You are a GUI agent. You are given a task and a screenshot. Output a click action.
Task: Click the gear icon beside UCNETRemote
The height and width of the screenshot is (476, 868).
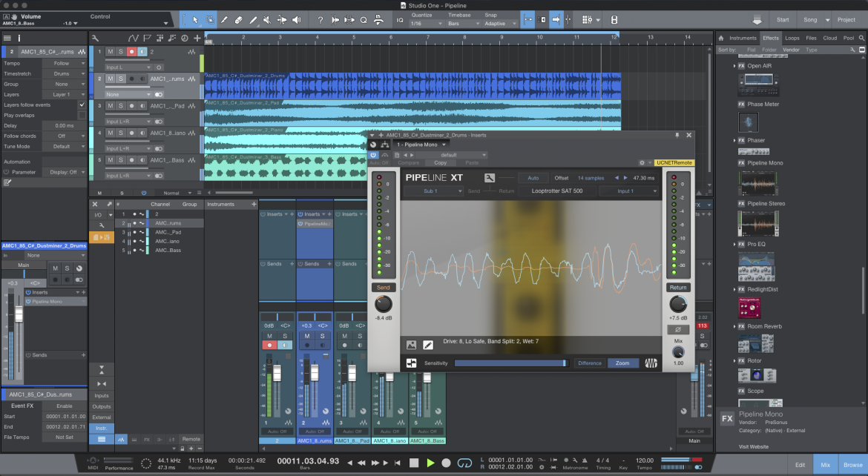(x=642, y=162)
